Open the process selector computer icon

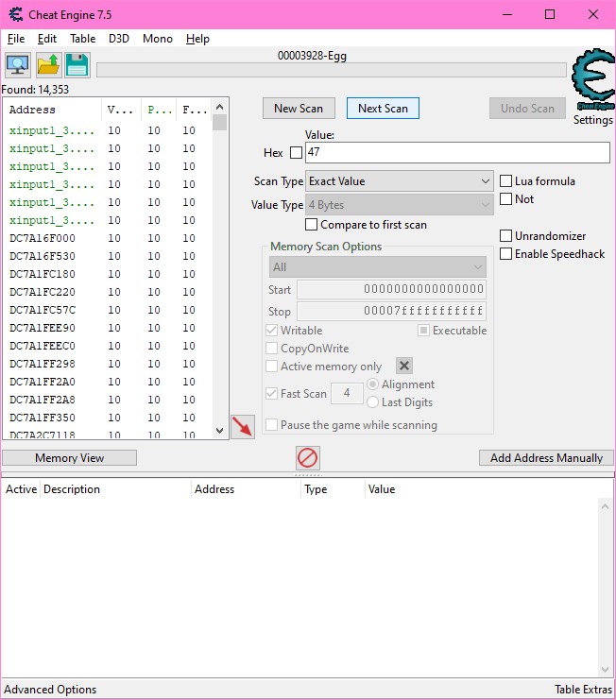pyautogui.click(x=18, y=65)
